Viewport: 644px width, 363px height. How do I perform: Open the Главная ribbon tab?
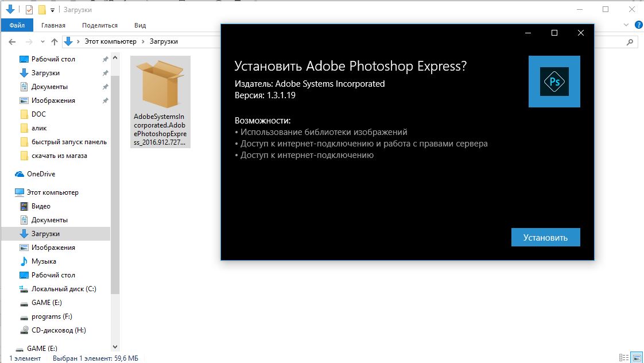coord(53,25)
